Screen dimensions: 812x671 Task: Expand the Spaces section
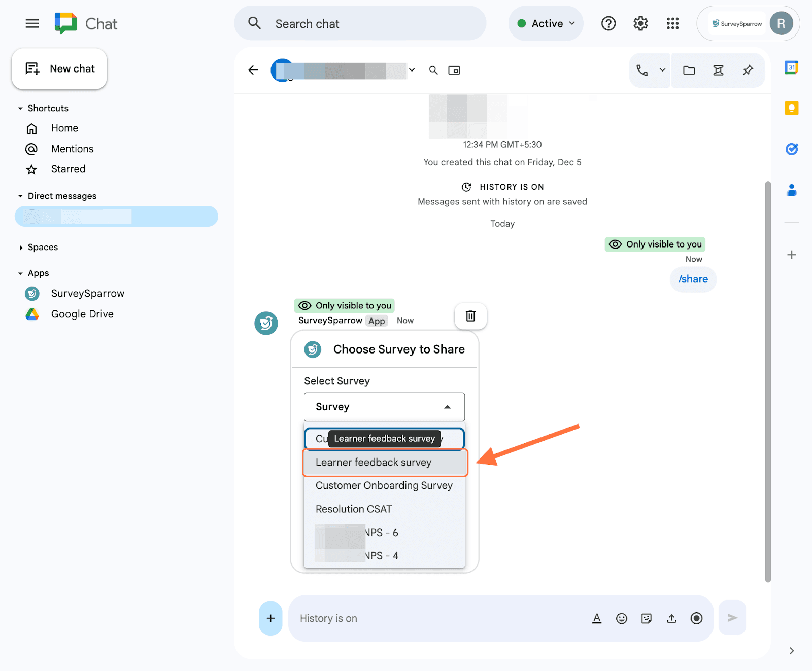pyautogui.click(x=20, y=248)
